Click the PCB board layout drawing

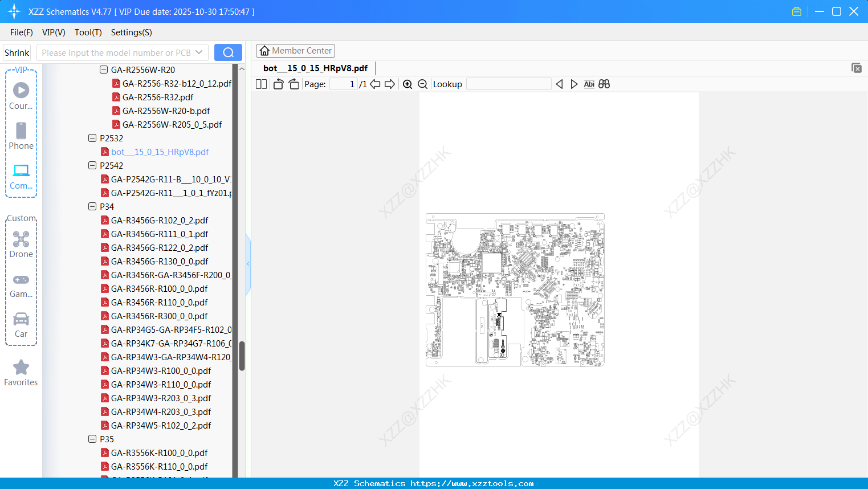point(515,290)
